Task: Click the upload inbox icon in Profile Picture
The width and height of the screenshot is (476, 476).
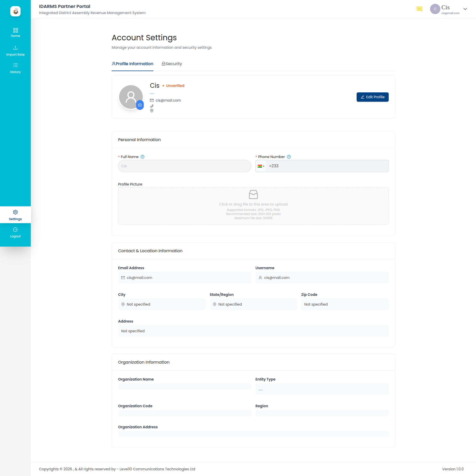Action: tap(253, 195)
